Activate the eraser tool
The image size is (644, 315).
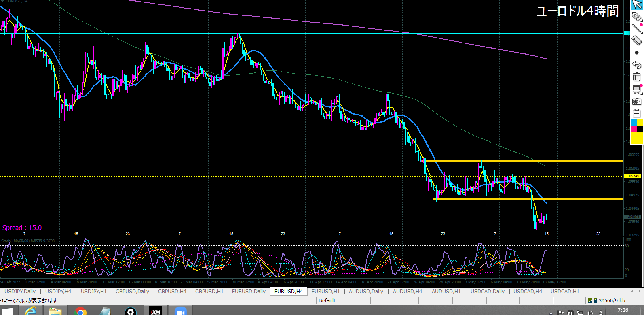point(636,40)
